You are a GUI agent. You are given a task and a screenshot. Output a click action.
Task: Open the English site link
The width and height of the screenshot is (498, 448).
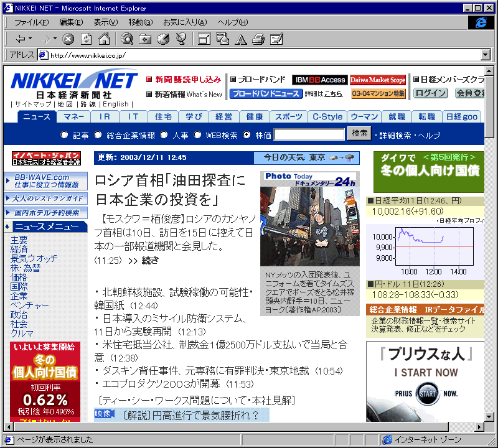coord(116,104)
